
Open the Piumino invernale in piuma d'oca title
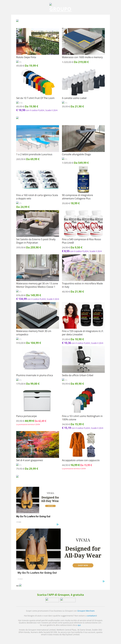click(34, 375)
